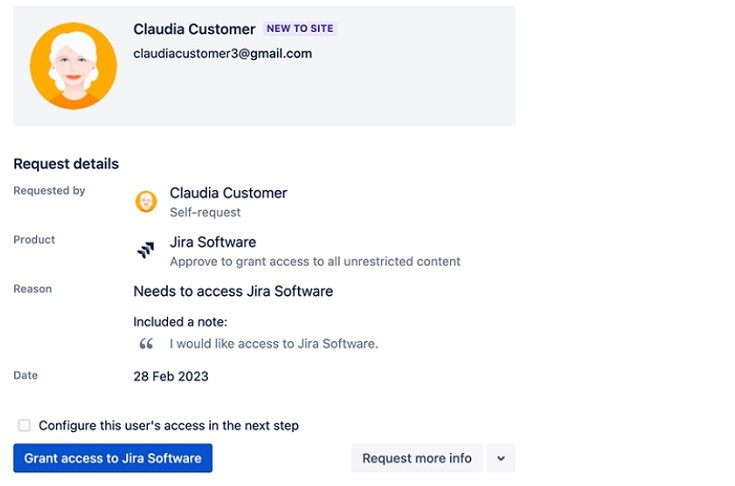Screen dimensions: 735x486
Task: Click the NEW TO SITE badge
Action: coord(300,29)
